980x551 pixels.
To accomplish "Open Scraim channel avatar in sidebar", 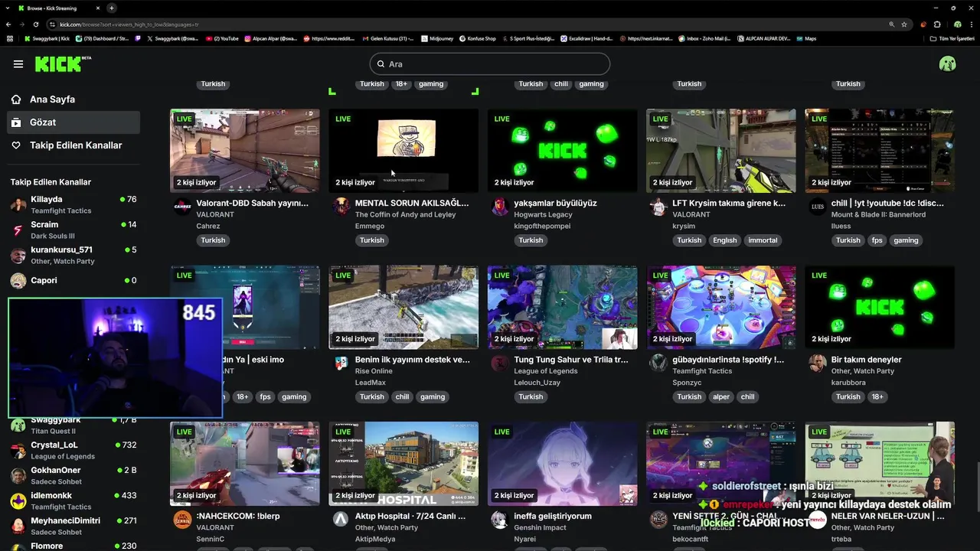I will pos(18,230).
